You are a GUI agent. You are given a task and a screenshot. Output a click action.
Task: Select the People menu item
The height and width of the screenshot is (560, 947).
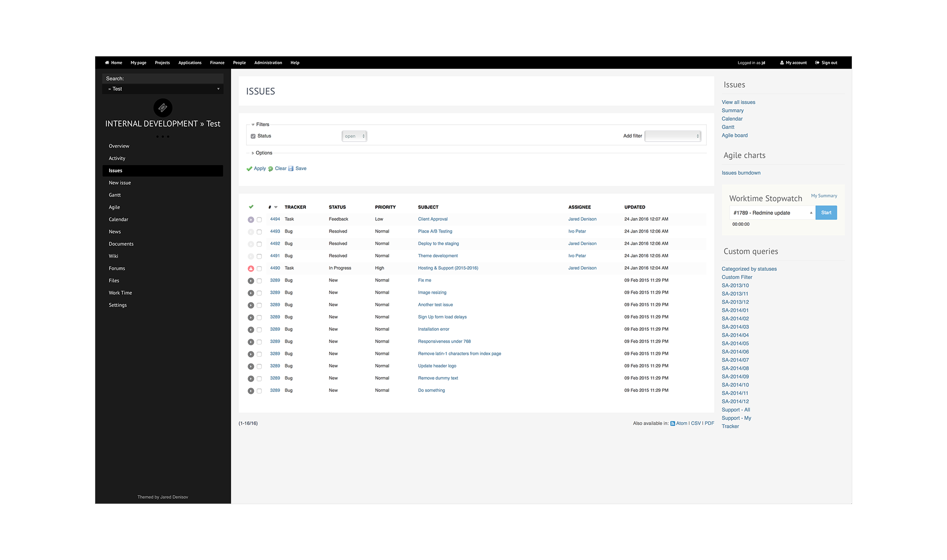click(x=239, y=63)
